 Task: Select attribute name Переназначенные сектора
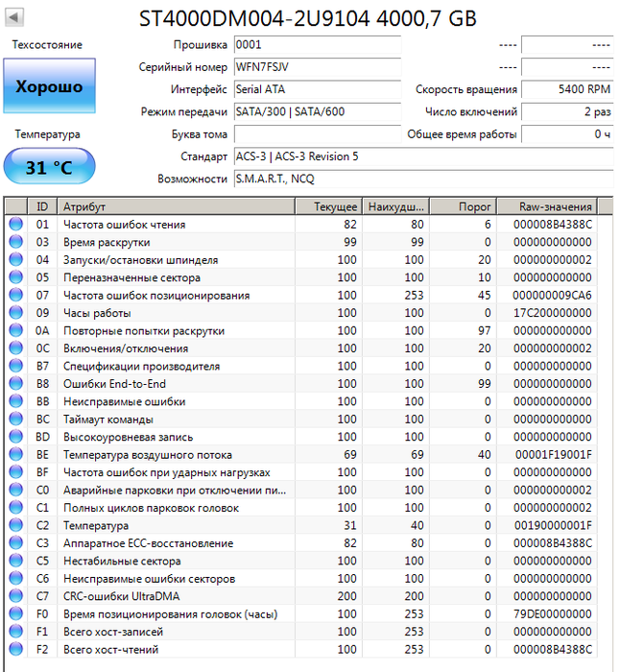coord(132,277)
